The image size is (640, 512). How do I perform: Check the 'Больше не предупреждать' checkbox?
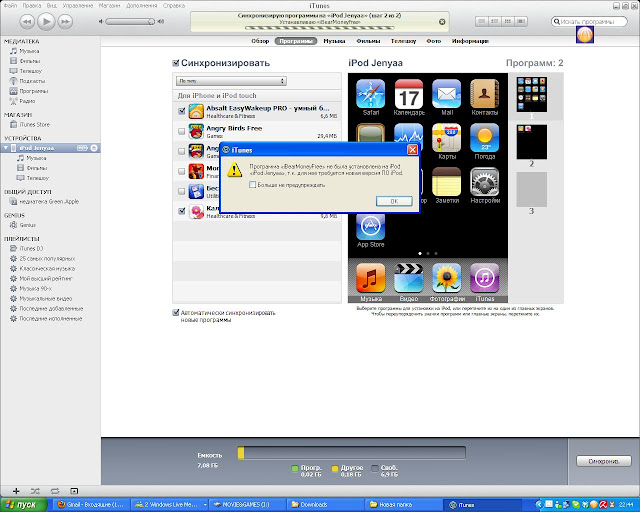click(x=252, y=185)
